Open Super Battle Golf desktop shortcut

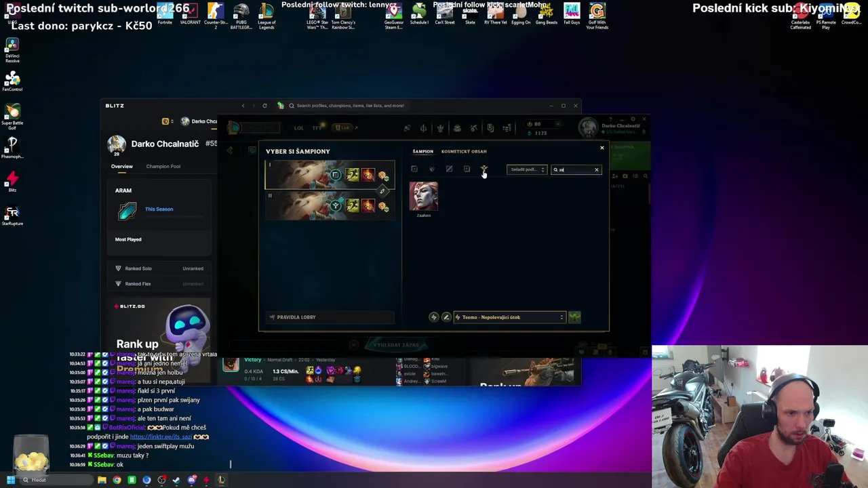(x=12, y=117)
